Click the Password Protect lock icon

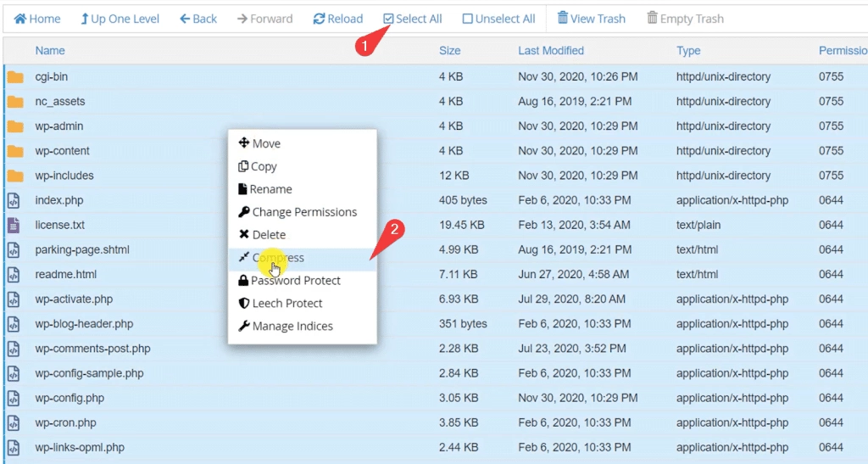[x=243, y=280]
